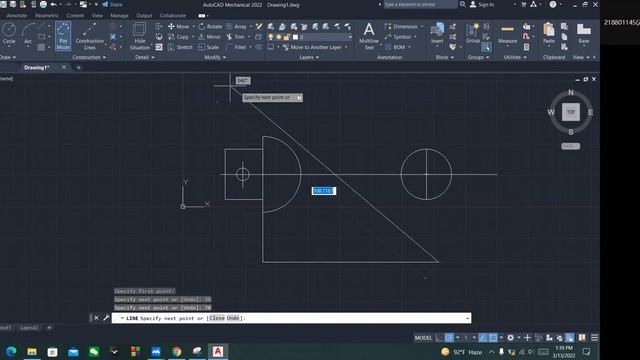This screenshot has height=360, width=640.
Task: Toggle layer lock padlock icon
Action: pyautogui.click(x=286, y=37)
